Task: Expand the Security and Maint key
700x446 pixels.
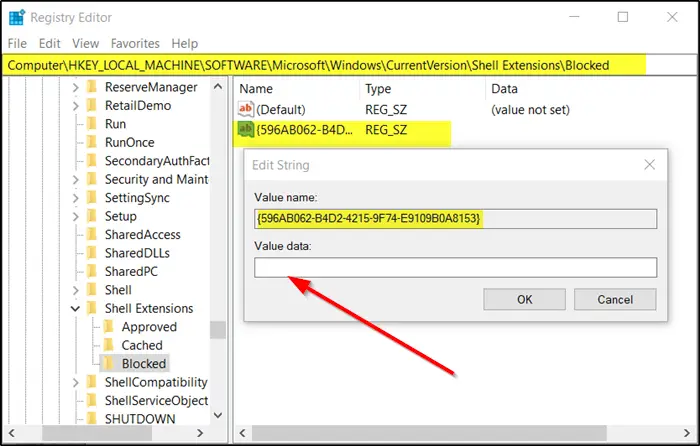Action: point(75,179)
